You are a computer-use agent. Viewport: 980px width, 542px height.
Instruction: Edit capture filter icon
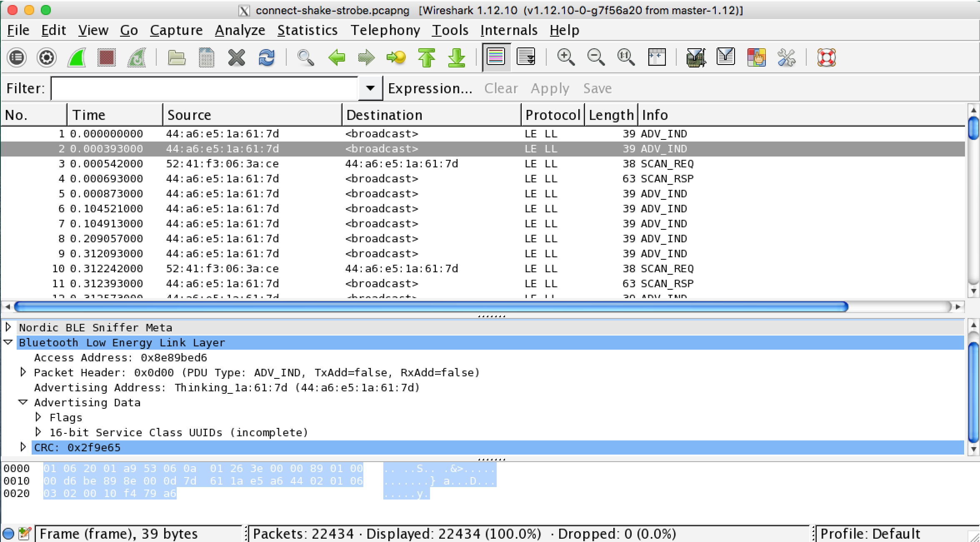click(x=696, y=57)
